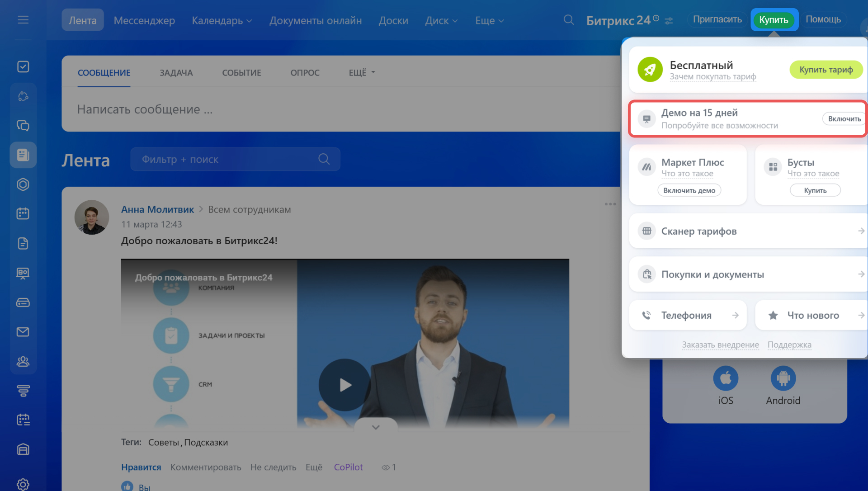Open the credit card icon in sidebar
868x491 pixels.
(23, 302)
